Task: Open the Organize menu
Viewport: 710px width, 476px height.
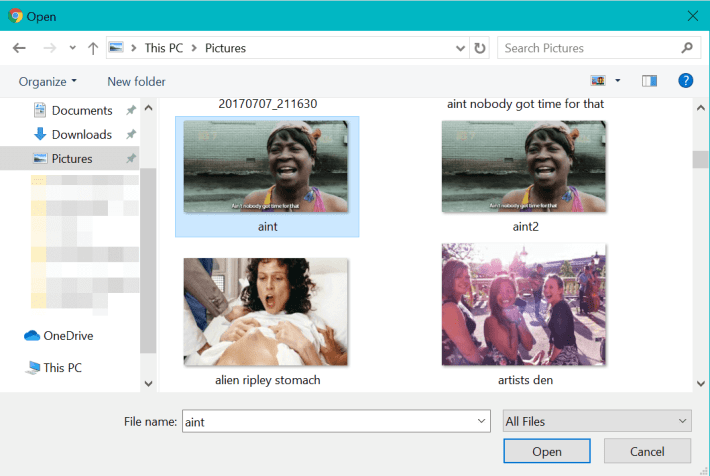Action: coord(47,81)
